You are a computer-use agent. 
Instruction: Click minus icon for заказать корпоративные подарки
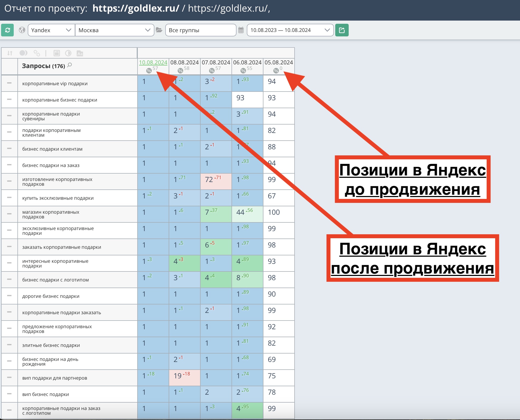tap(9, 247)
